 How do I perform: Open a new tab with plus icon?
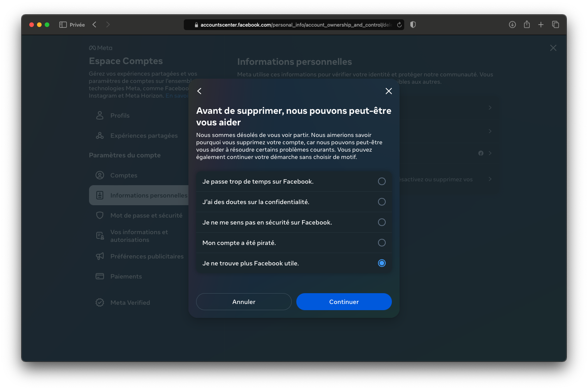click(x=541, y=25)
